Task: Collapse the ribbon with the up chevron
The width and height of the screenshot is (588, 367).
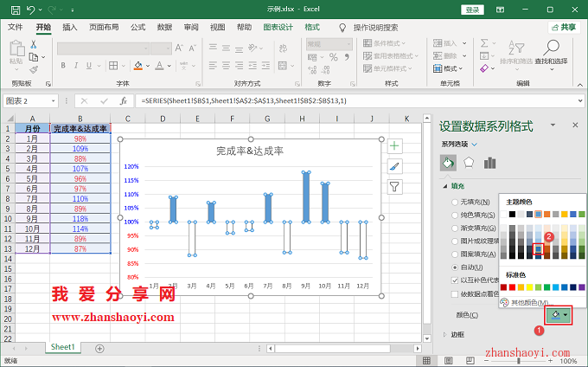Action: click(x=579, y=85)
